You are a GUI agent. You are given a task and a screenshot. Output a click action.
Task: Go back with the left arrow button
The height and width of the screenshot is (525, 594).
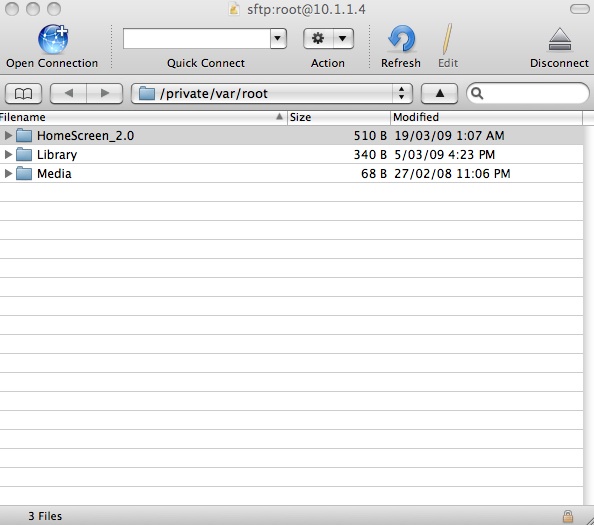69,93
